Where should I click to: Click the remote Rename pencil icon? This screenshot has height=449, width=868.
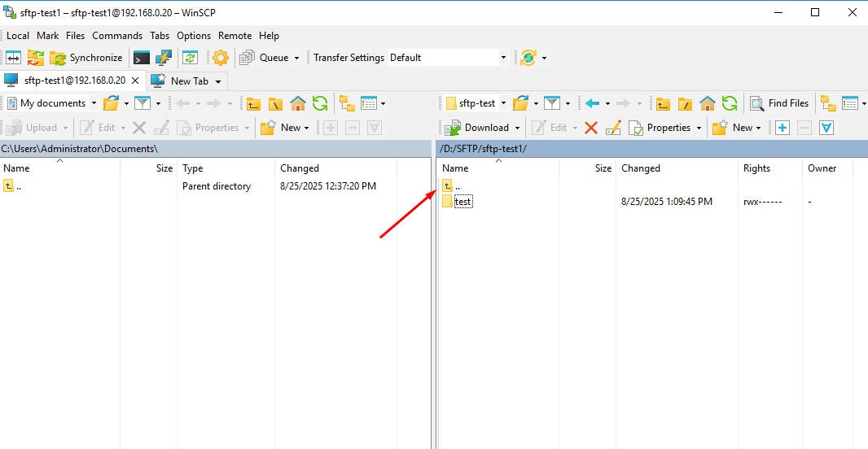point(613,128)
